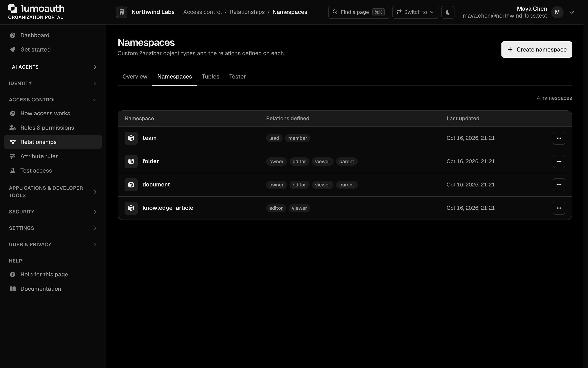Viewport: 588px width, 368px height.
Task: Open the user account menu chevron
Action: coord(571,12)
